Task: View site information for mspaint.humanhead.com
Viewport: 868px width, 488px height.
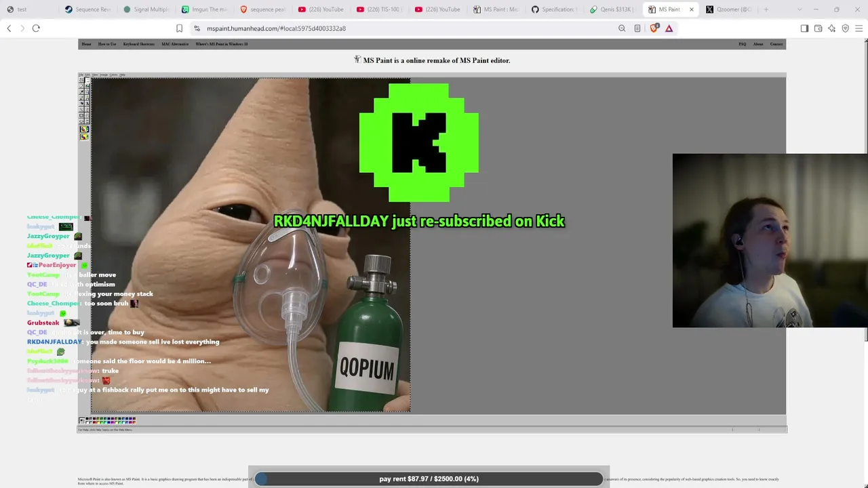Action: (x=197, y=28)
